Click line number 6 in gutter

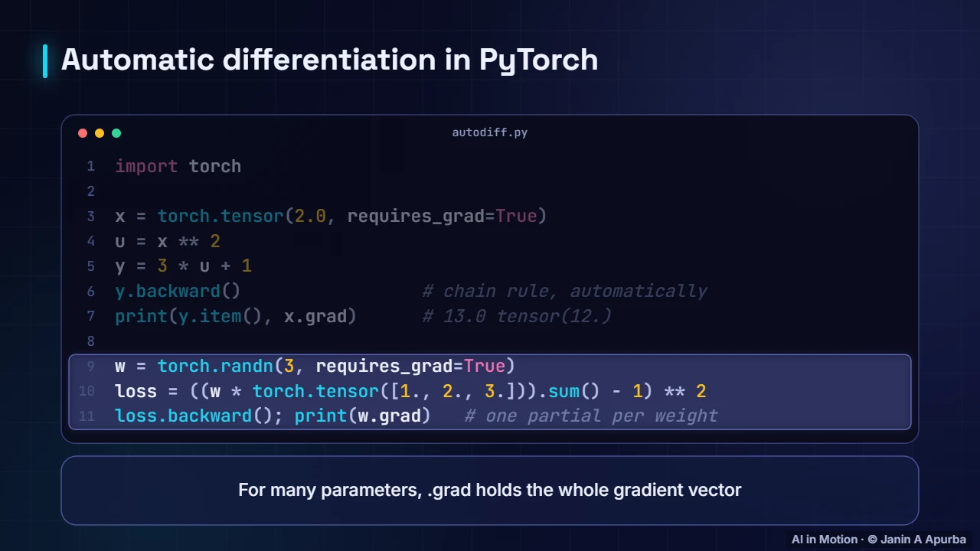coord(90,291)
